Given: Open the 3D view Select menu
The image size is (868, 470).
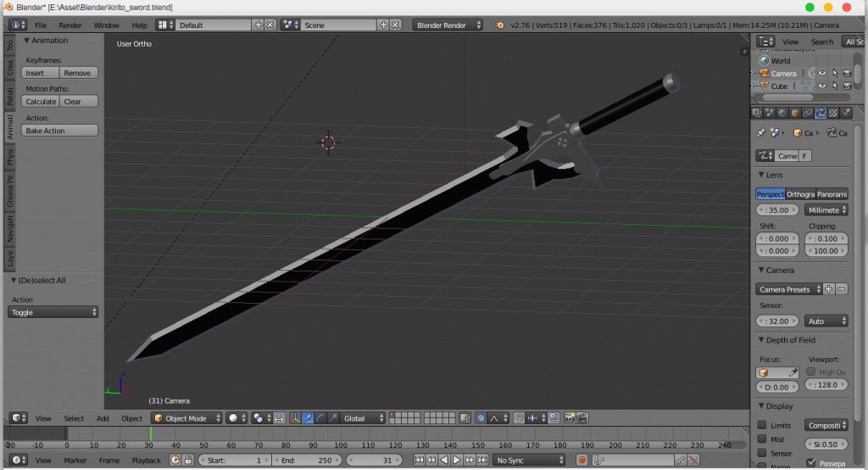Looking at the screenshot, I should (74, 418).
